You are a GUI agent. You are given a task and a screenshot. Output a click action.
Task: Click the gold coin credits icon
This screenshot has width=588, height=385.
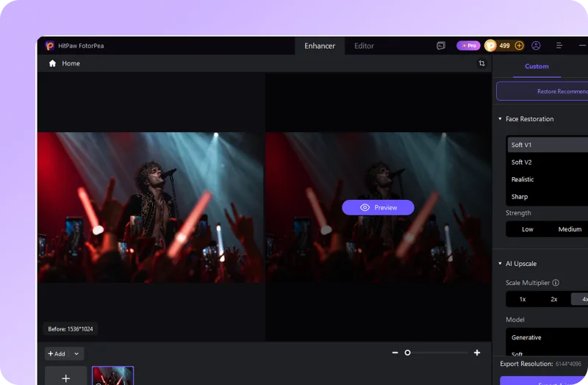coord(490,46)
